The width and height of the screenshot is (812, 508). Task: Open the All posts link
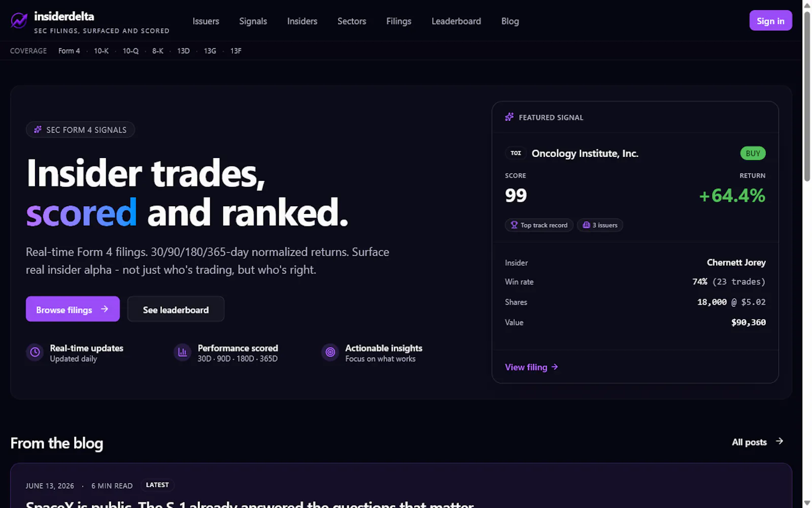pyautogui.click(x=758, y=442)
